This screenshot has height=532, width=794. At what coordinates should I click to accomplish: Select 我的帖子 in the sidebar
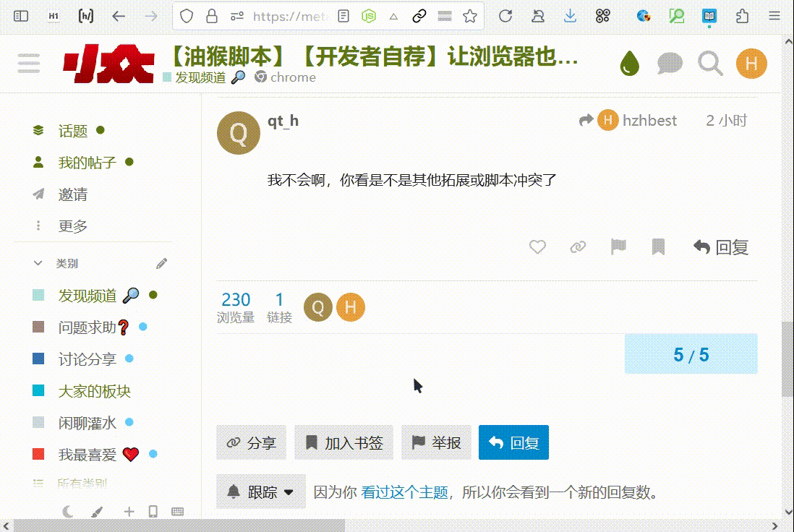[x=87, y=163]
